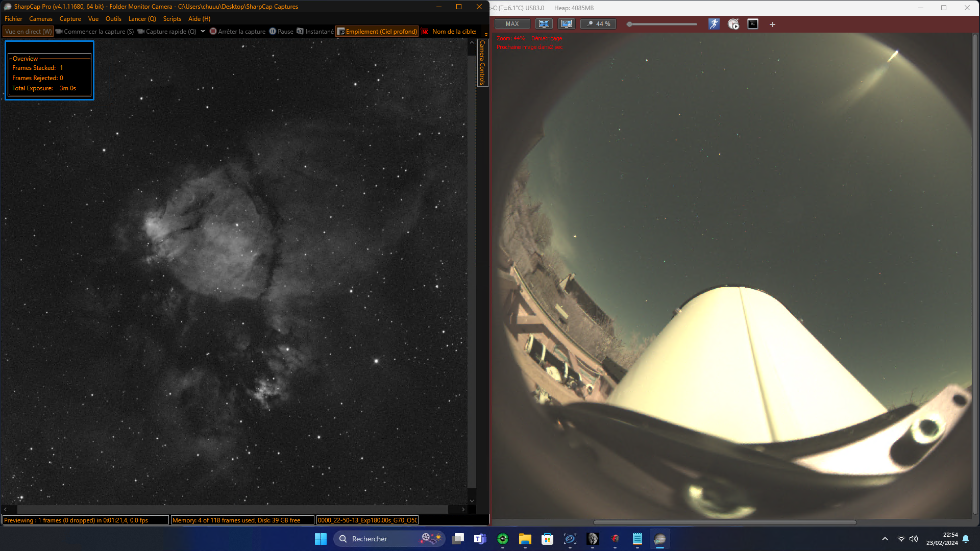This screenshot has height=551, width=980.
Task: Click the Zoom: 44% overlay text
Action: (x=511, y=38)
